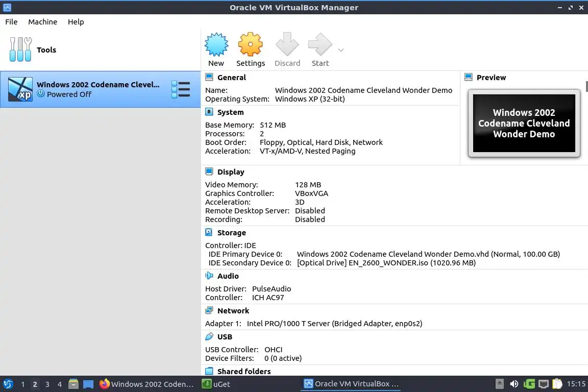The width and height of the screenshot is (588, 392).
Task: Select the Windows 2002 Codename Cleveland VM
Action: pyautogui.click(x=100, y=89)
